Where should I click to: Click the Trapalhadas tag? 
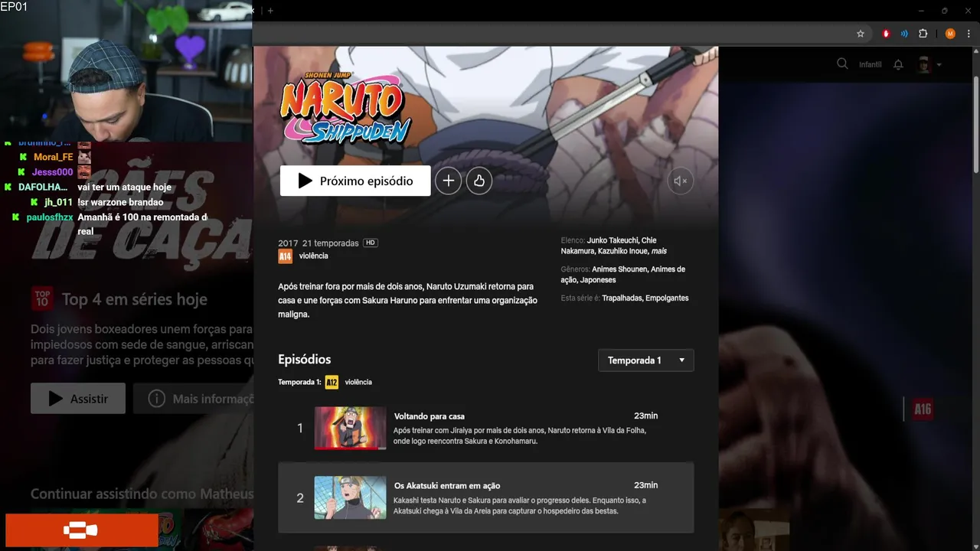[x=622, y=298]
